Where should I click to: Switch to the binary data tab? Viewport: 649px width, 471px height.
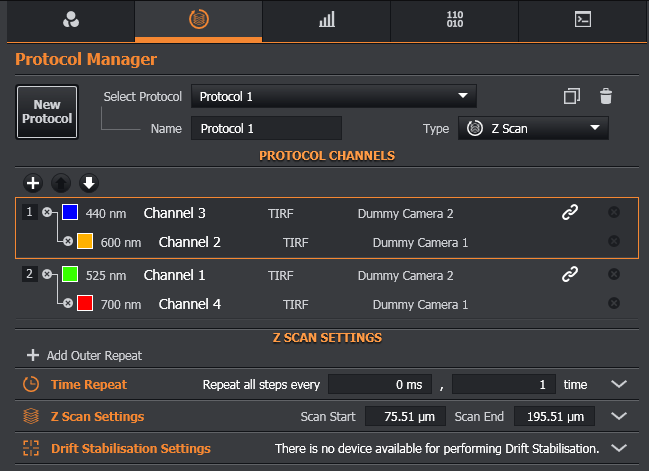(x=455, y=20)
